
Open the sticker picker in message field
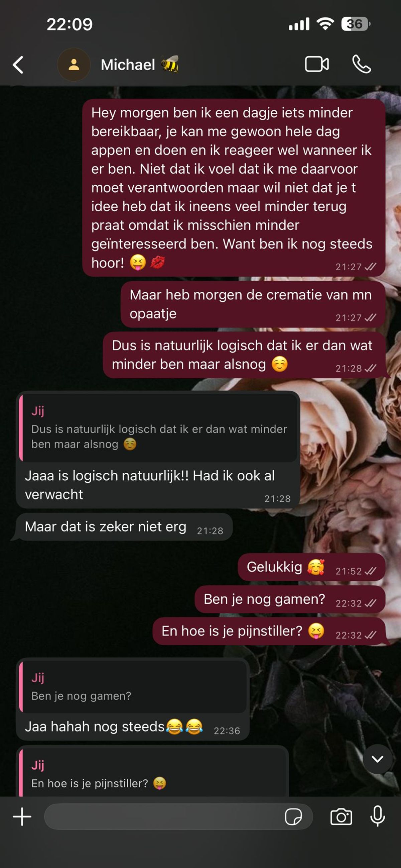[293, 817]
